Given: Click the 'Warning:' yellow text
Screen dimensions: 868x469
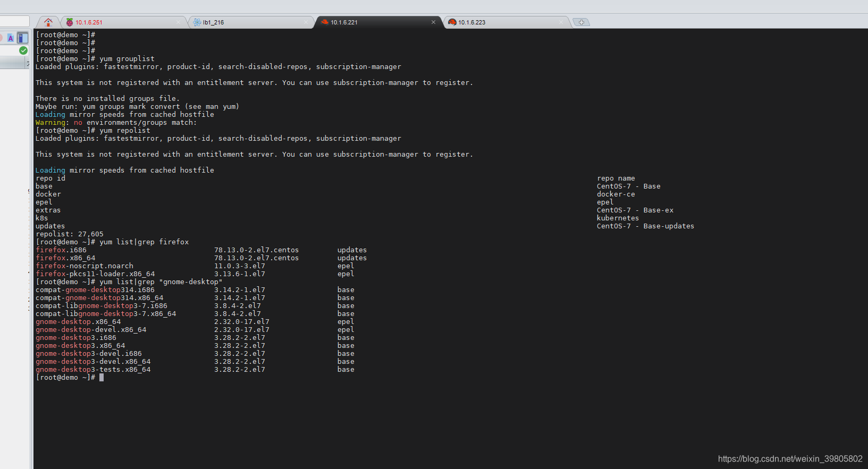Looking at the screenshot, I should click(53, 123).
